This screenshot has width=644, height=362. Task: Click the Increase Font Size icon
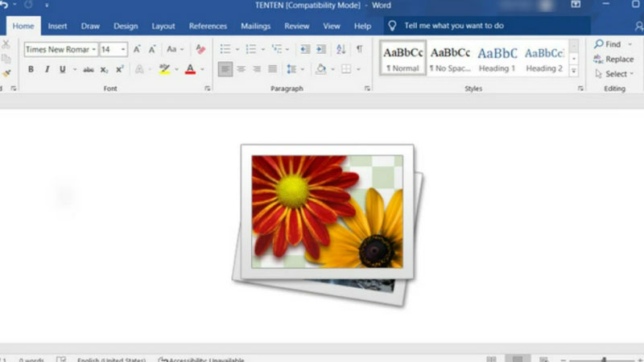point(138,49)
